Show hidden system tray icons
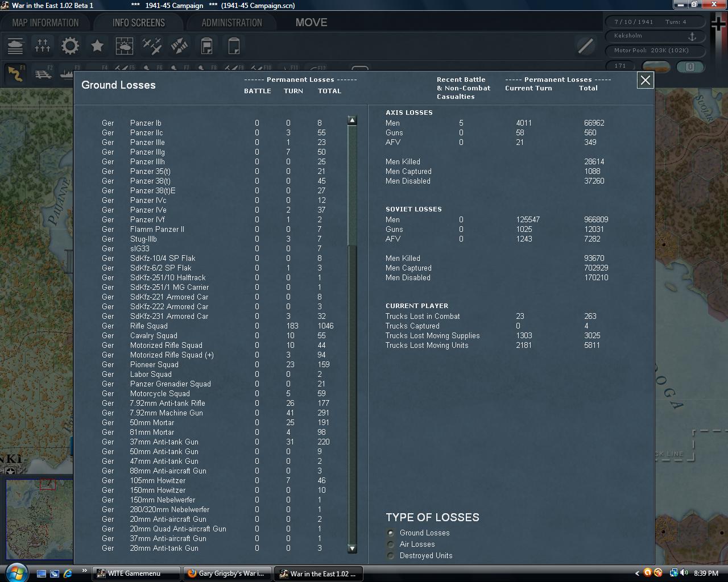Screen dimensions: 728x582 pos(637,573)
